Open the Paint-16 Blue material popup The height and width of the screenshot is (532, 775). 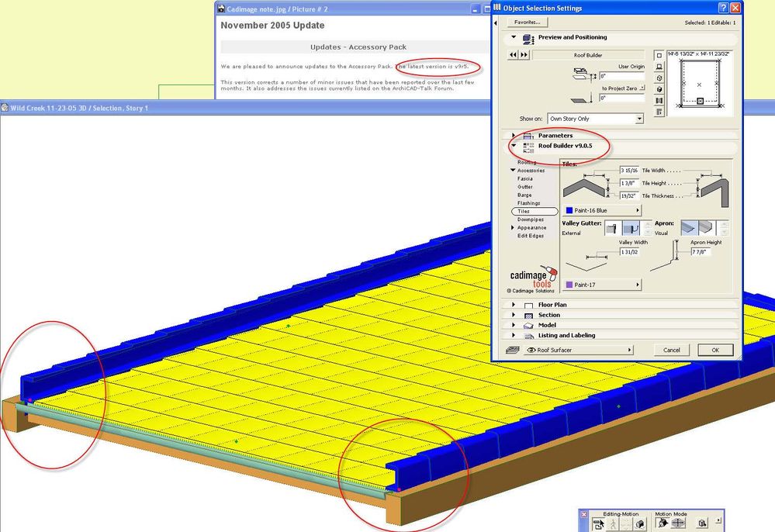[602, 210]
